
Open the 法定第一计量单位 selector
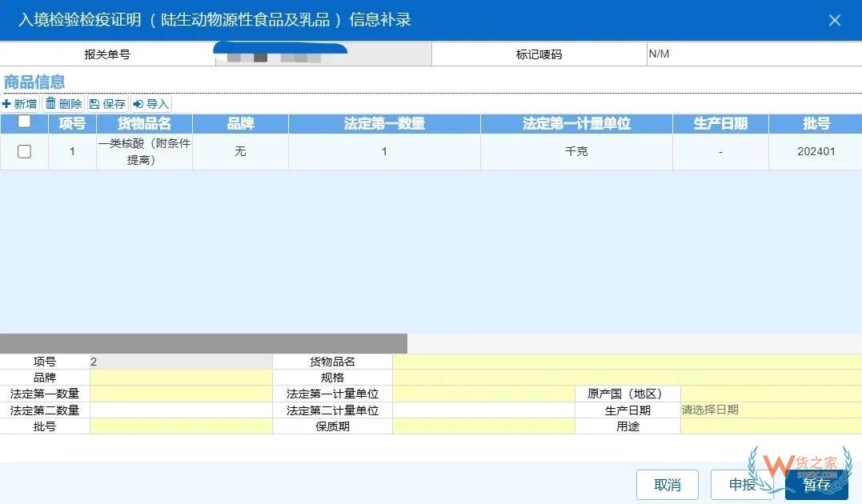tap(483, 394)
